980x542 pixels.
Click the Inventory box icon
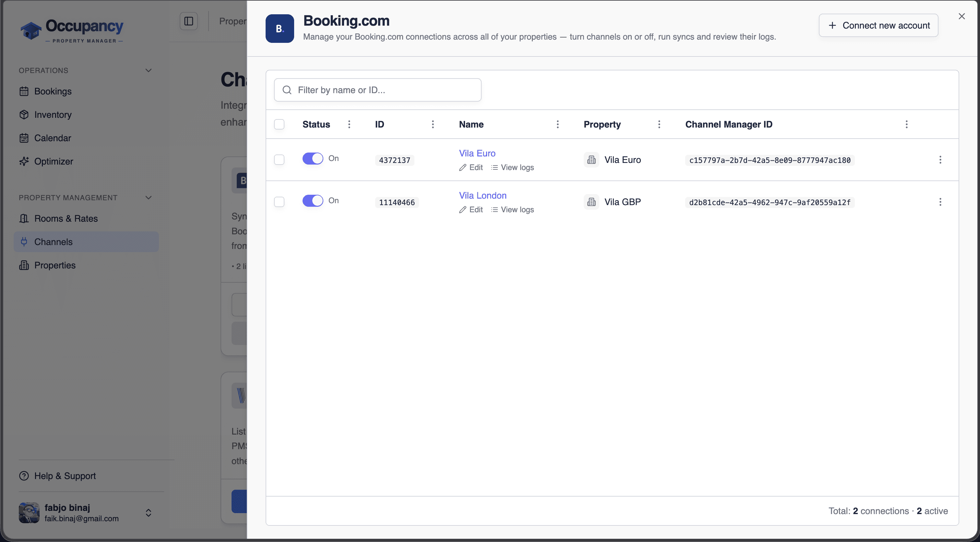click(x=24, y=115)
